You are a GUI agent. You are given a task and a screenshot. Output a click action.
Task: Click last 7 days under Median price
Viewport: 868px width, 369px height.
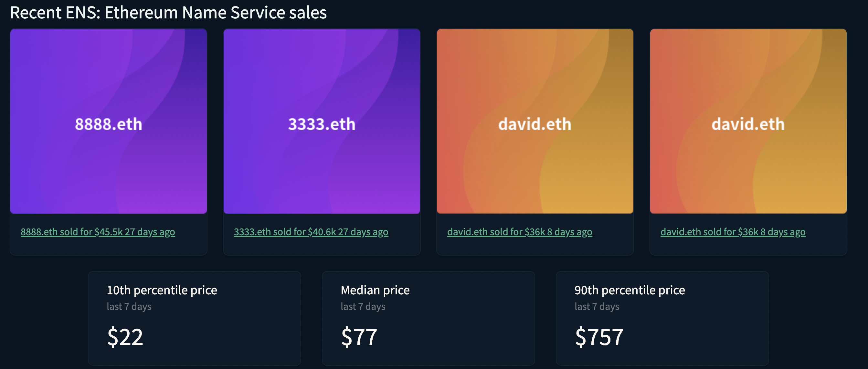click(363, 307)
